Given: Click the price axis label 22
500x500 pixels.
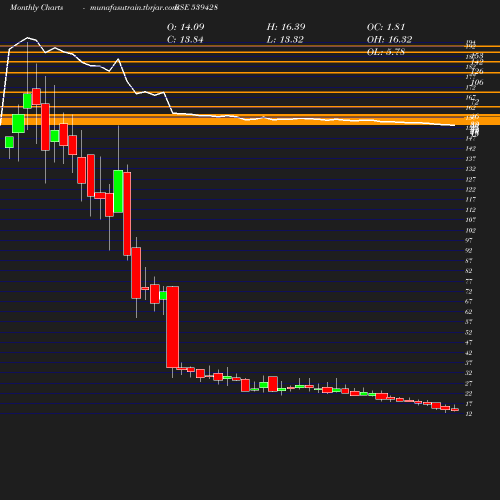Looking at the screenshot, I should (x=469, y=394).
